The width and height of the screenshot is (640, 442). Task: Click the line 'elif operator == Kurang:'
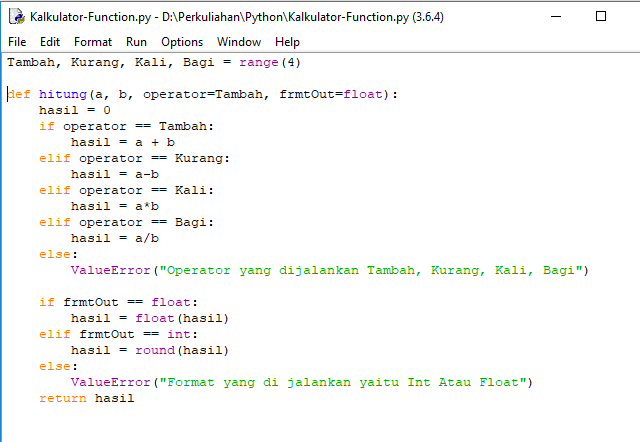coord(135,158)
